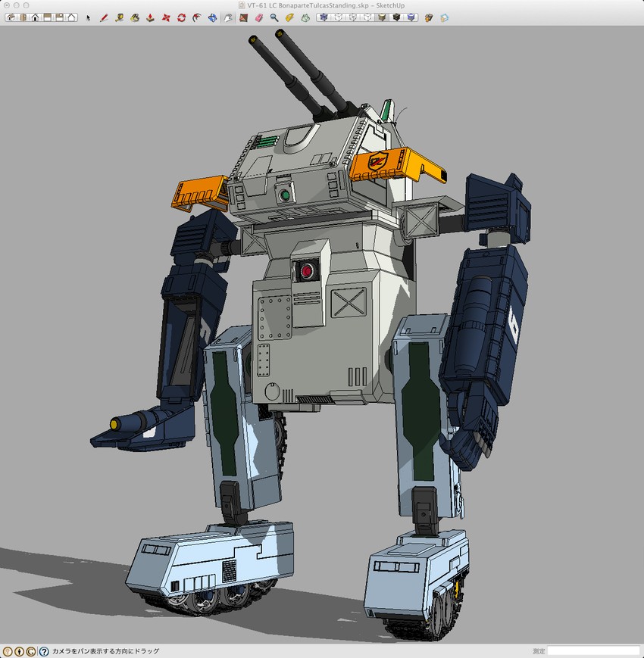644x658 pixels.
Task: Select the Rectangle shape tool
Action: pyautogui.click(x=243, y=17)
